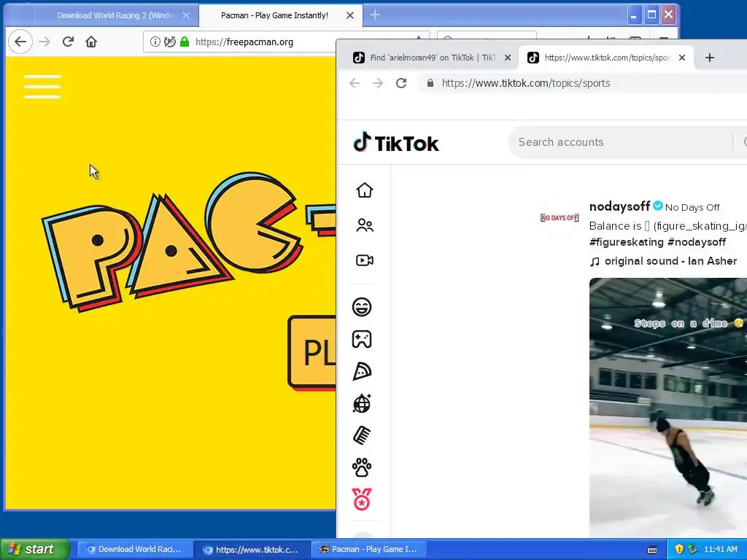Screen dimensions: 747x560
Task: Reload the TikTok sports page
Action: pyautogui.click(x=401, y=83)
